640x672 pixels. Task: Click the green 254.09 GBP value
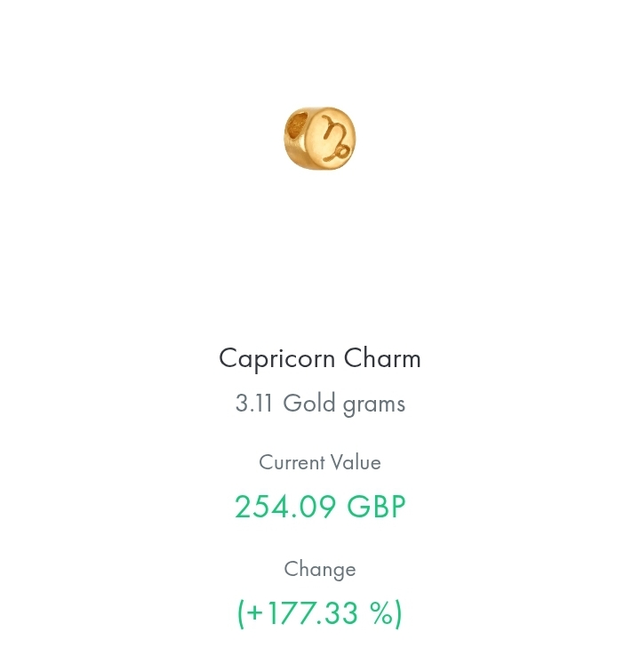(x=320, y=507)
